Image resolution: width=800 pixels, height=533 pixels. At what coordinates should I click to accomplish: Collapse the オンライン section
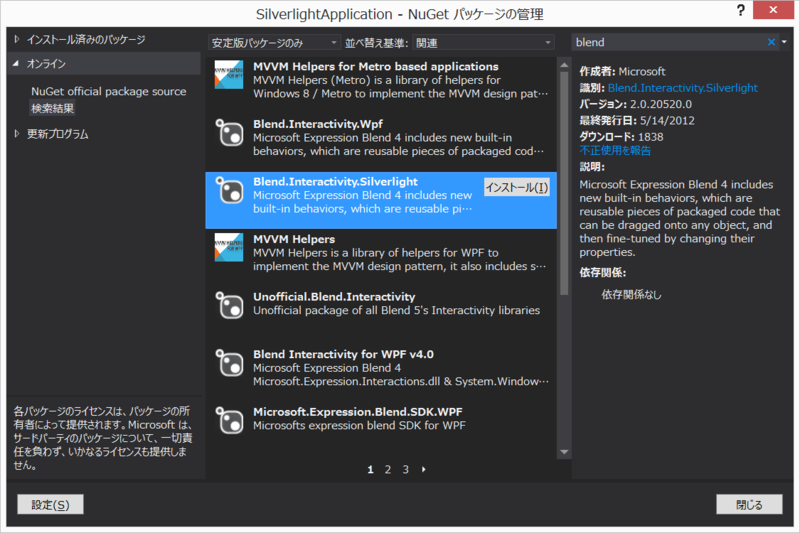point(16,64)
